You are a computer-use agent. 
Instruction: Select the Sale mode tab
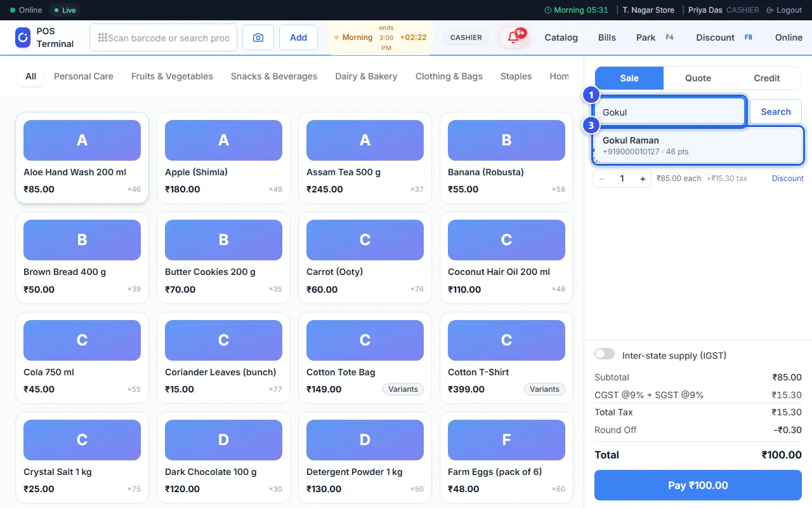click(x=629, y=78)
